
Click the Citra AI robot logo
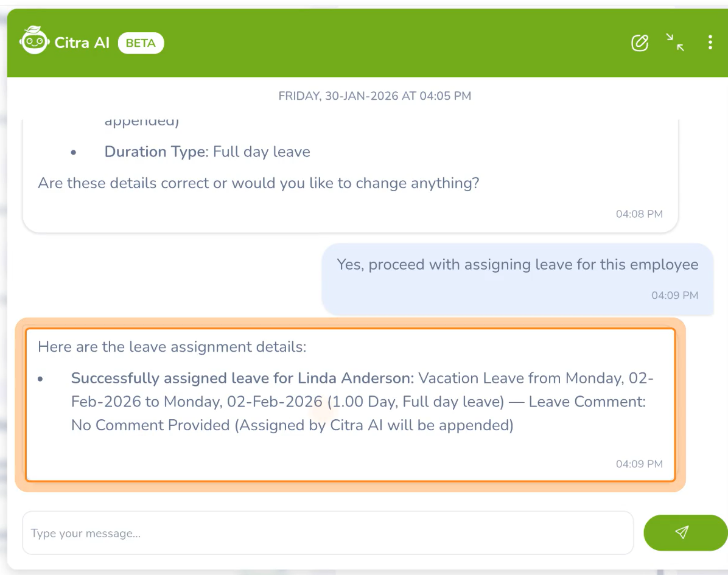[34, 41]
